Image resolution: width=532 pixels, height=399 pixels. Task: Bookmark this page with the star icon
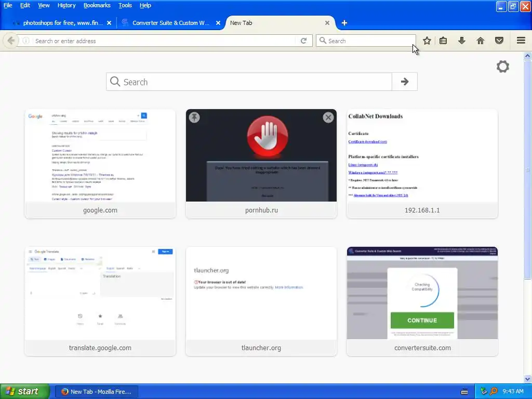click(427, 41)
